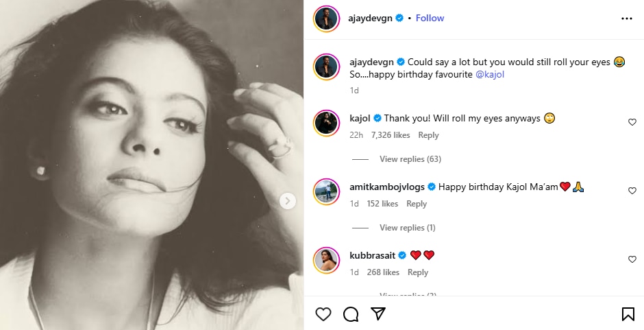Click Follow next to ajaydevgn
The height and width of the screenshot is (330, 644).
[x=430, y=18]
